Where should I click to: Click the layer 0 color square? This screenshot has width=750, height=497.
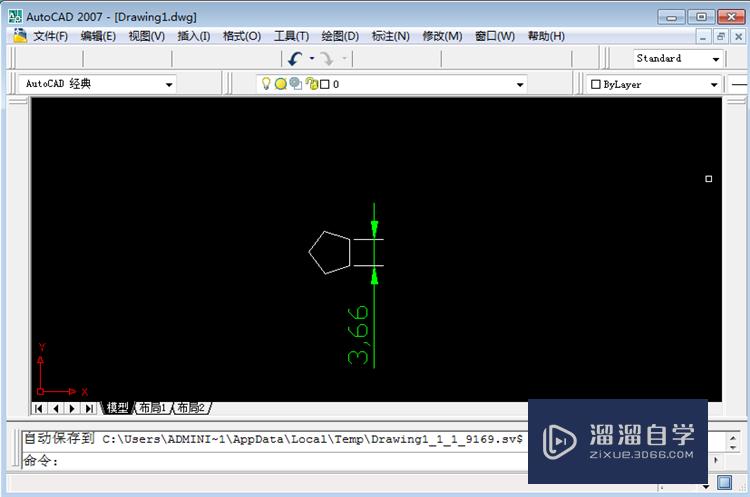[x=325, y=85]
